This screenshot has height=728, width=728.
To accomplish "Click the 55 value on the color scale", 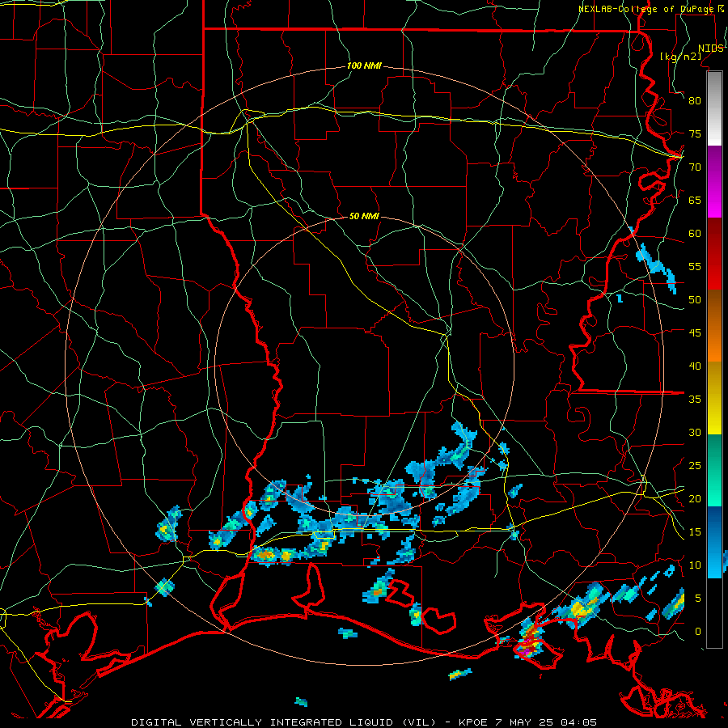I will pyautogui.click(x=695, y=266).
